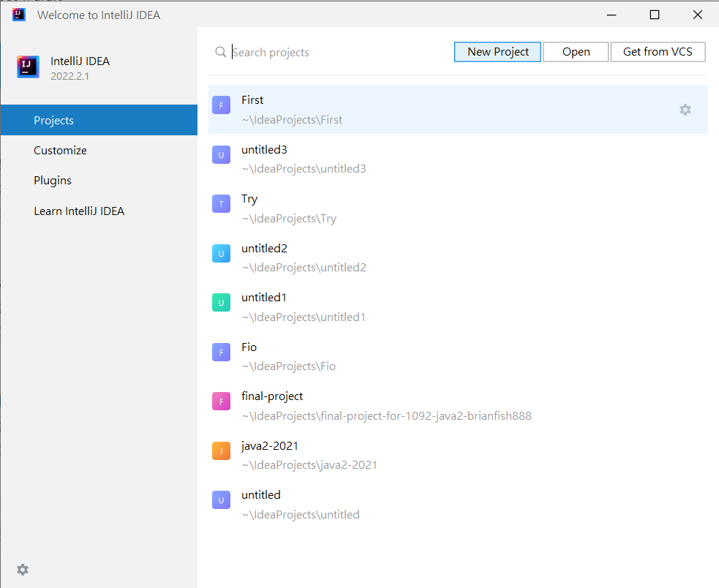Viewport: 719px width, 588px height.
Task: Select the Projects tab
Action: point(99,120)
